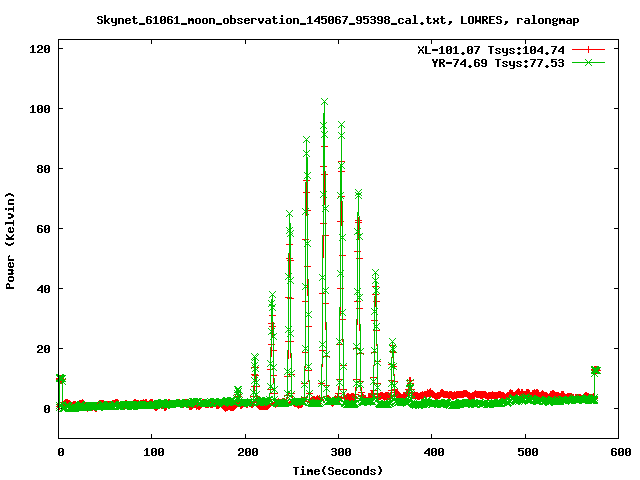Click the y-axis tick label 0
The image size is (640, 480).
47,409
